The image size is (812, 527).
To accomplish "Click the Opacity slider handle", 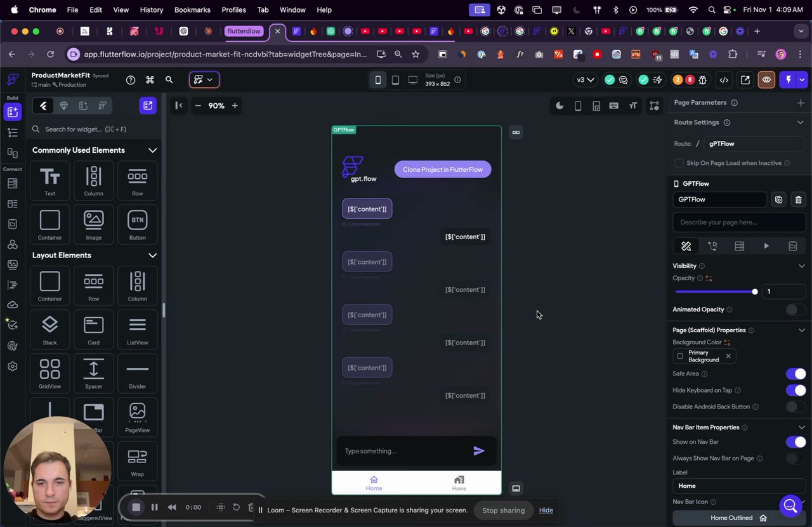I will 755,292.
